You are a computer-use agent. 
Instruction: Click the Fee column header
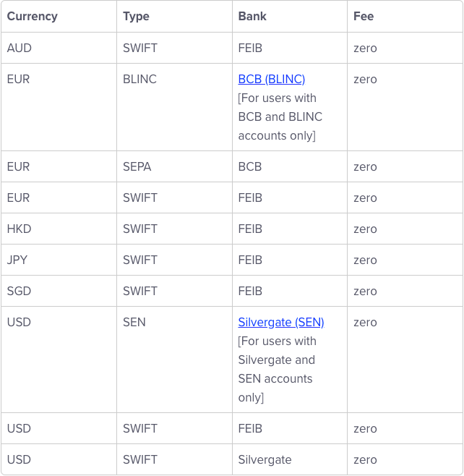[x=364, y=16]
